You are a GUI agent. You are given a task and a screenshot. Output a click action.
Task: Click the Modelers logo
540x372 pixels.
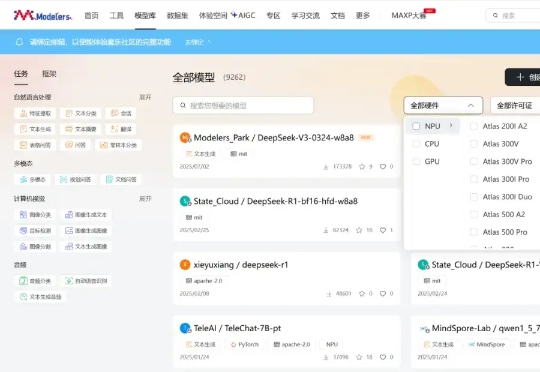click(43, 16)
